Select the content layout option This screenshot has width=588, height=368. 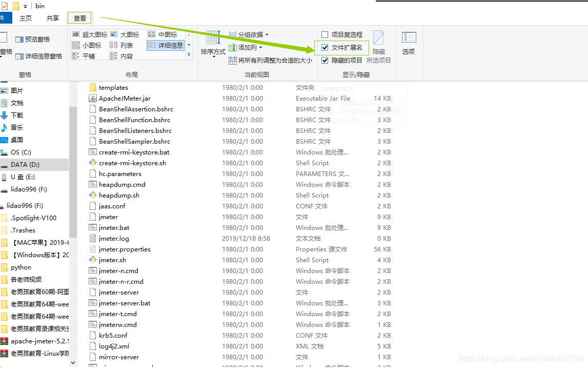(121, 56)
